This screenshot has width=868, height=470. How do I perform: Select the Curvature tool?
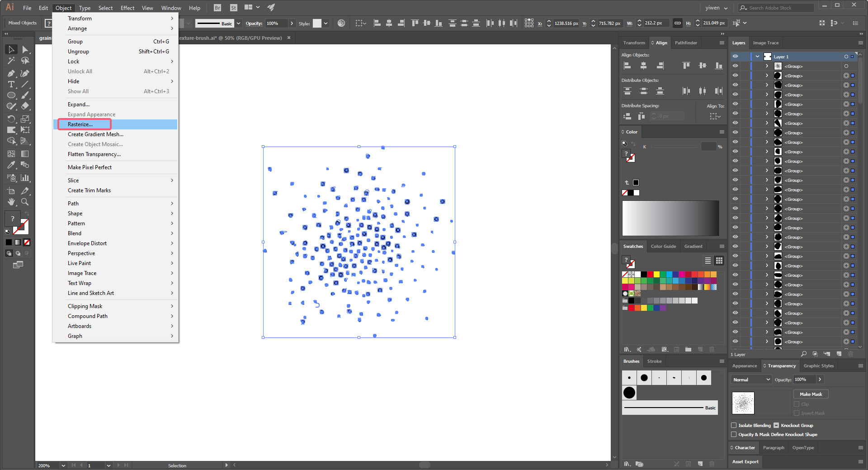[25, 73]
